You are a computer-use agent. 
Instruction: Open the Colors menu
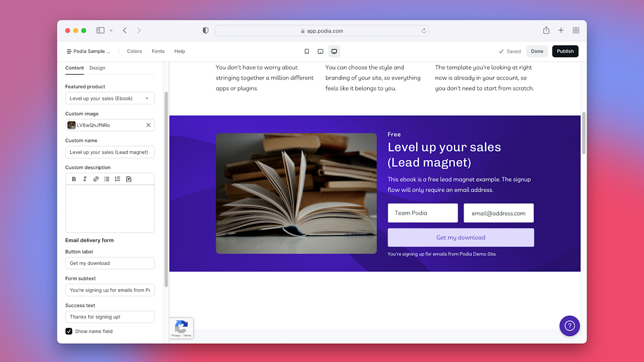(134, 51)
